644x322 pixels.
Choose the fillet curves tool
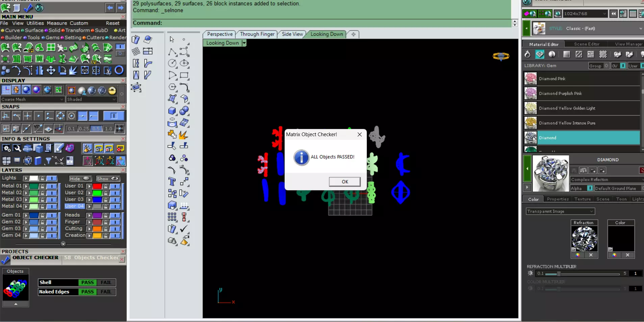[184, 87]
